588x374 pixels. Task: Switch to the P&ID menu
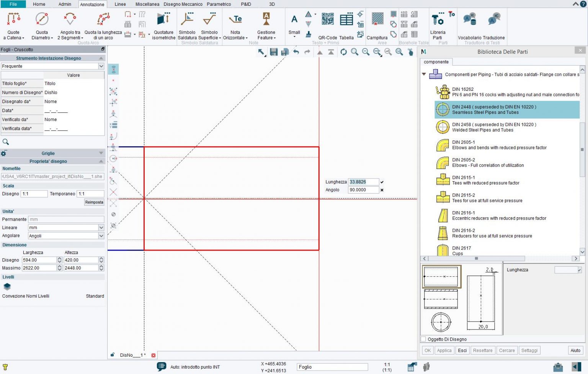point(245,4)
